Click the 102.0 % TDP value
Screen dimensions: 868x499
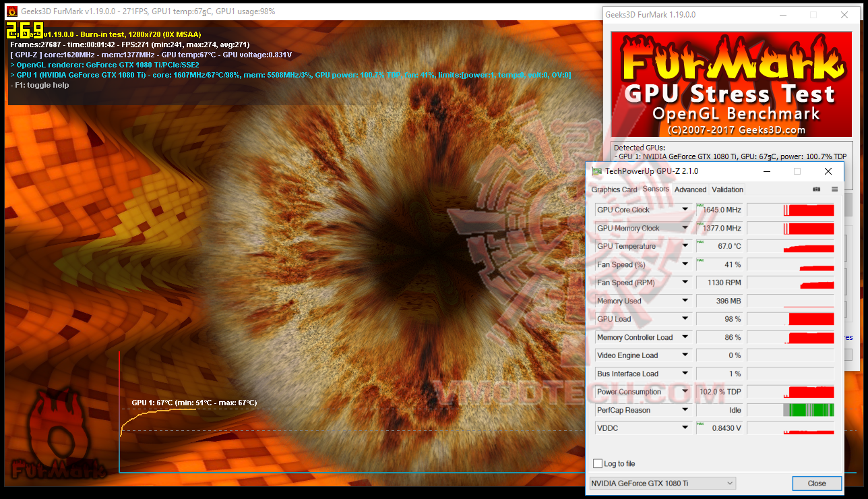coord(720,392)
